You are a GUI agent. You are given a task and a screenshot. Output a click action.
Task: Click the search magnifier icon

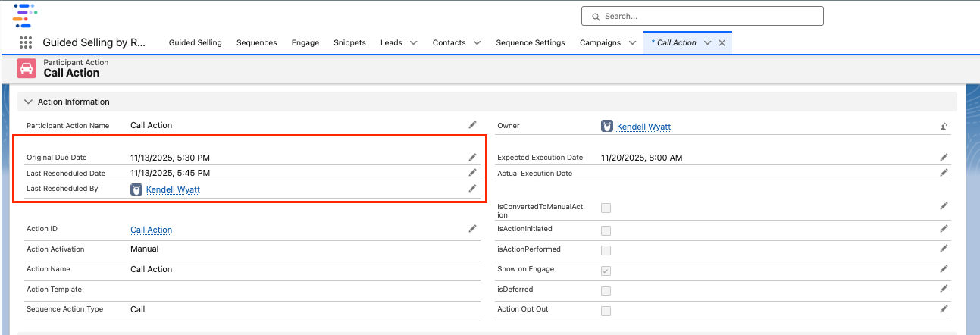(x=596, y=16)
